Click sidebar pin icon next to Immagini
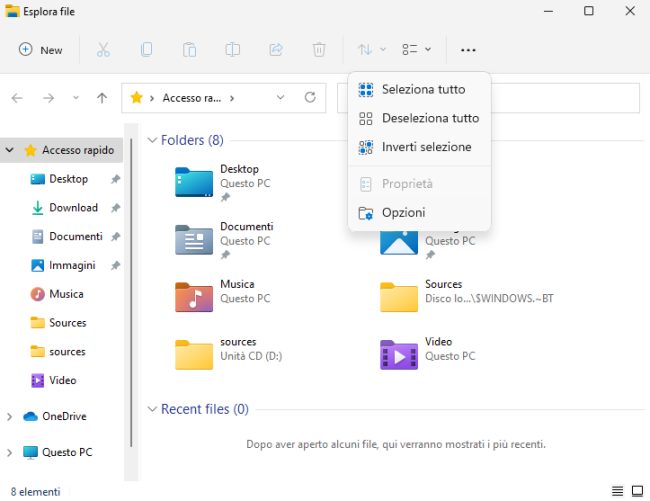The height and width of the screenshot is (501, 650). pos(115,265)
